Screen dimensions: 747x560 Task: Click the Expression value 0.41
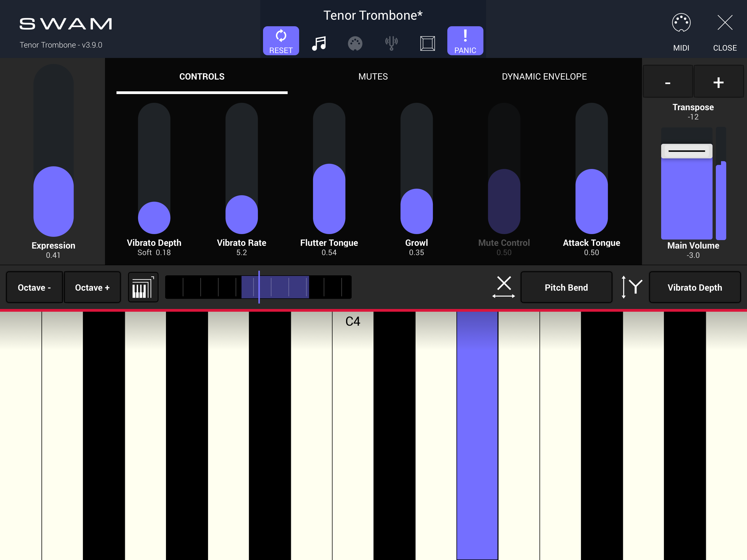pyautogui.click(x=53, y=255)
